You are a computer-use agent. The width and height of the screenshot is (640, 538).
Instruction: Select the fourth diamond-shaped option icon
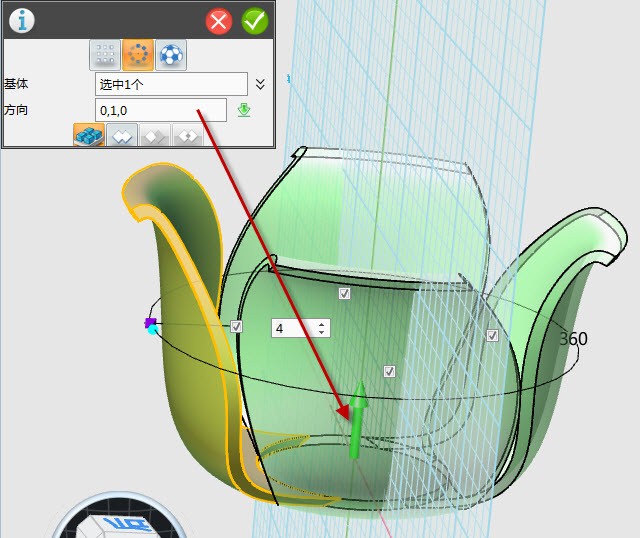[x=186, y=136]
